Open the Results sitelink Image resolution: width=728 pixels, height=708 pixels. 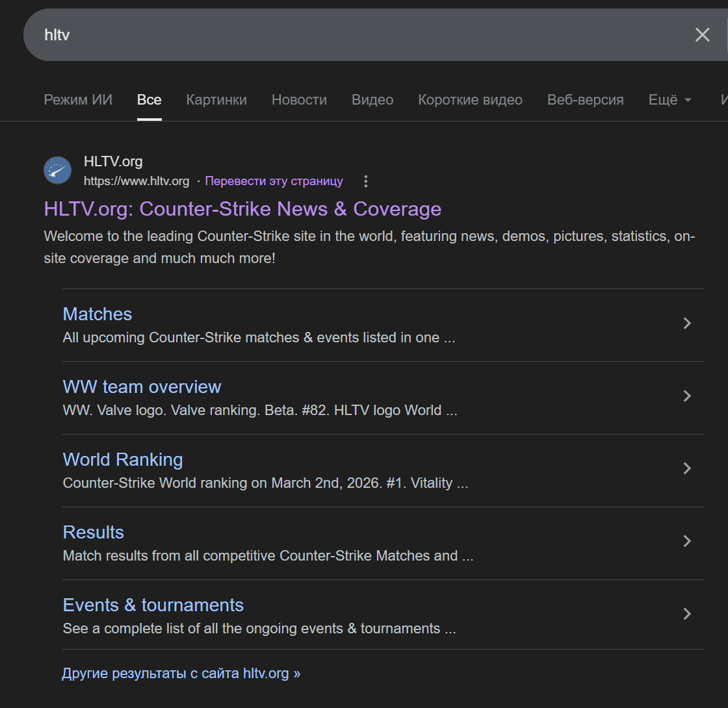[94, 532]
